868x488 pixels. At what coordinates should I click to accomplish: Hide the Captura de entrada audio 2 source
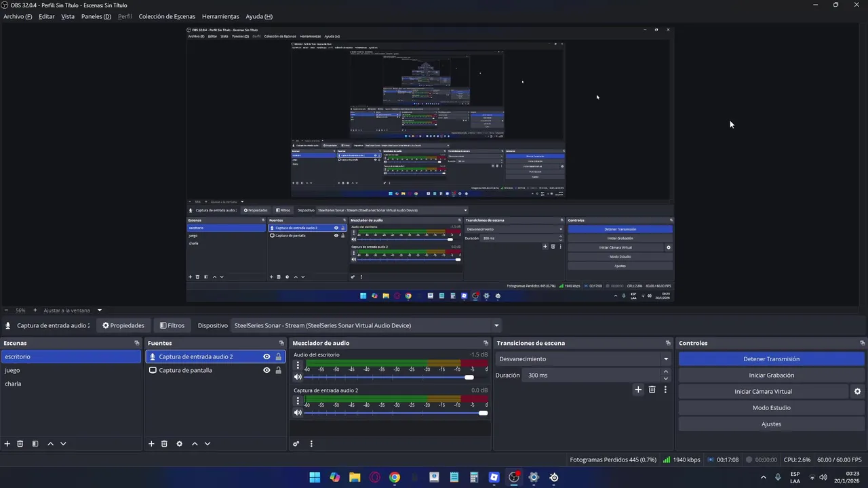267,357
